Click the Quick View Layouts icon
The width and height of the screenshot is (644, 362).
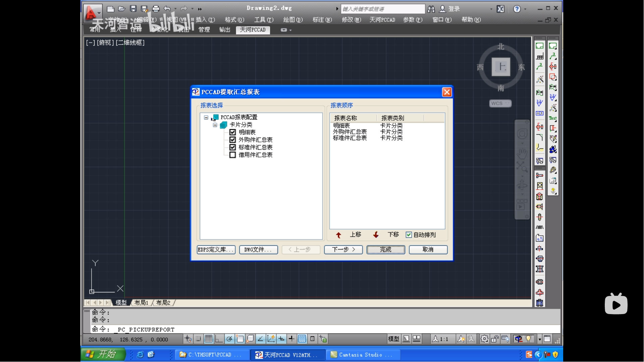point(417,339)
